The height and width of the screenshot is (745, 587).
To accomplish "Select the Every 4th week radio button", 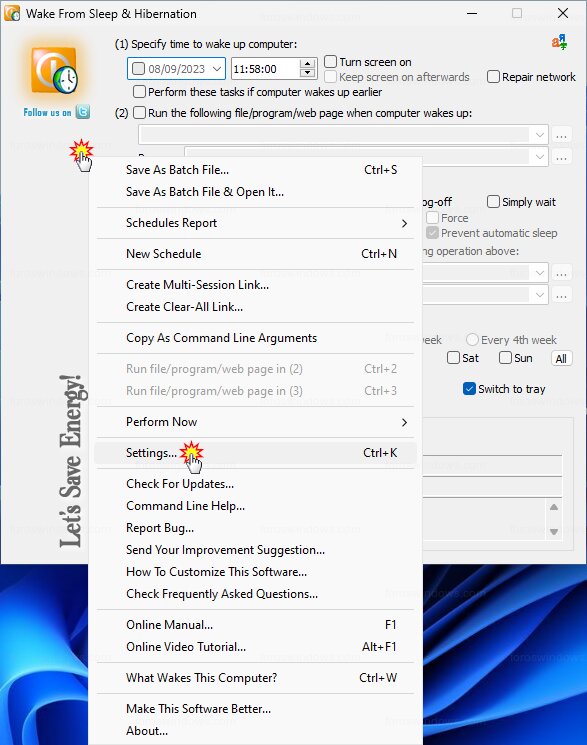I will click(x=472, y=340).
